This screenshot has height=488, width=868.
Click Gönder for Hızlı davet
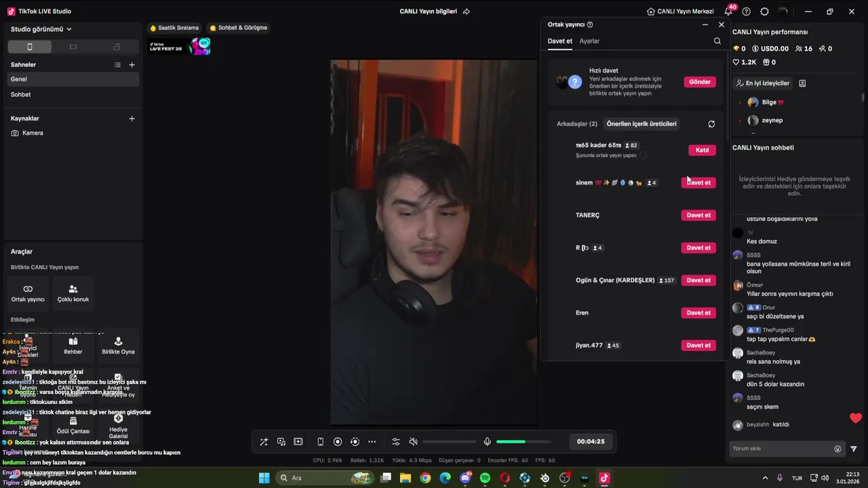[700, 82]
